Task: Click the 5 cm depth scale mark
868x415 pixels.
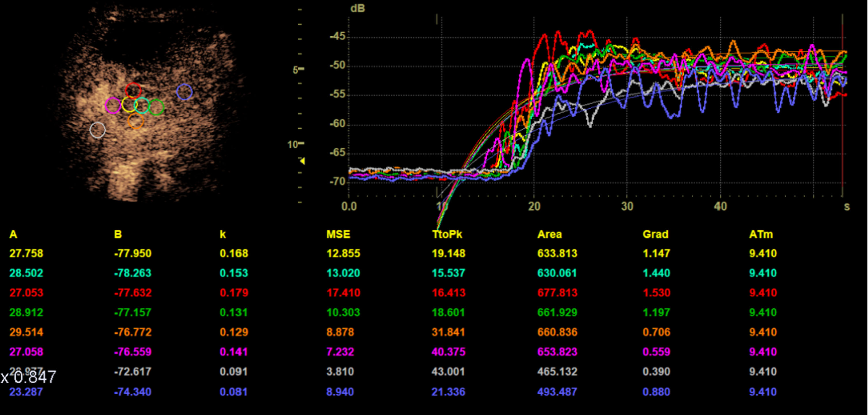Action: pyautogui.click(x=299, y=69)
